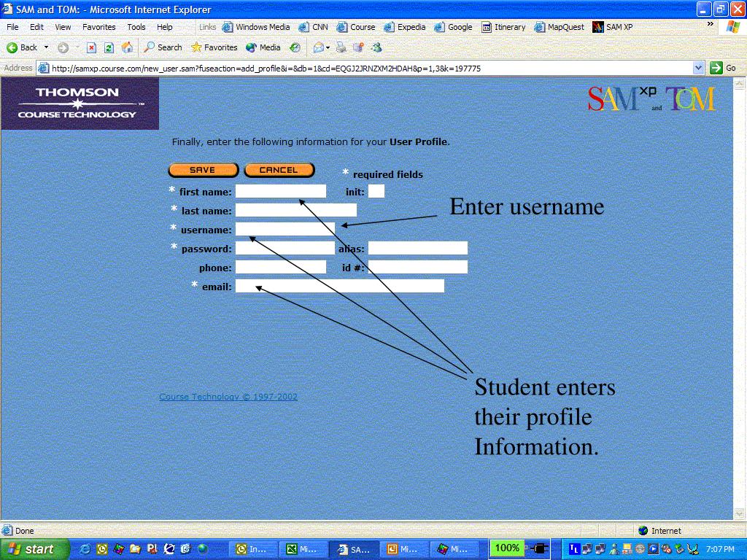This screenshot has width=747, height=560.
Task: Open the folder icon in quick launch
Action: tap(135, 549)
